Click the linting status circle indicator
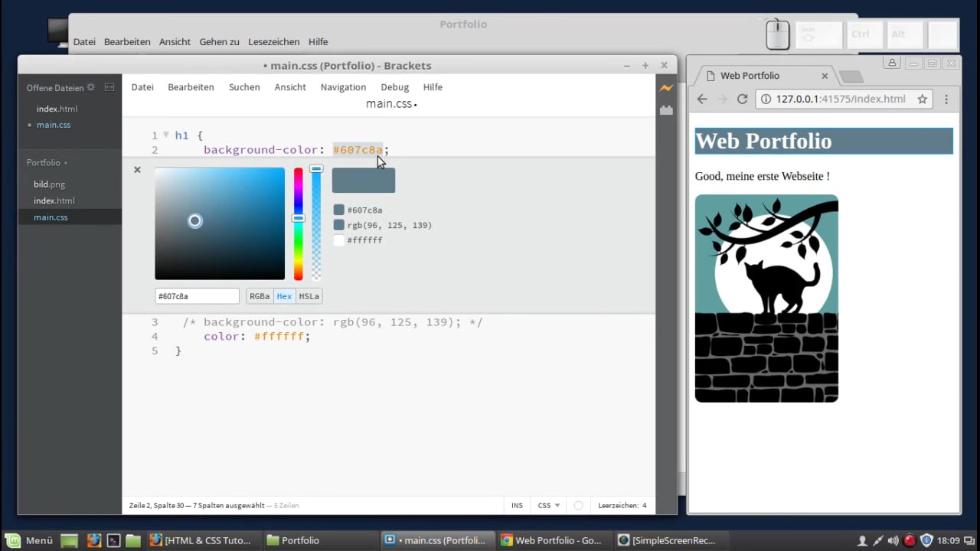The width and height of the screenshot is (980, 551). [578, 505]
